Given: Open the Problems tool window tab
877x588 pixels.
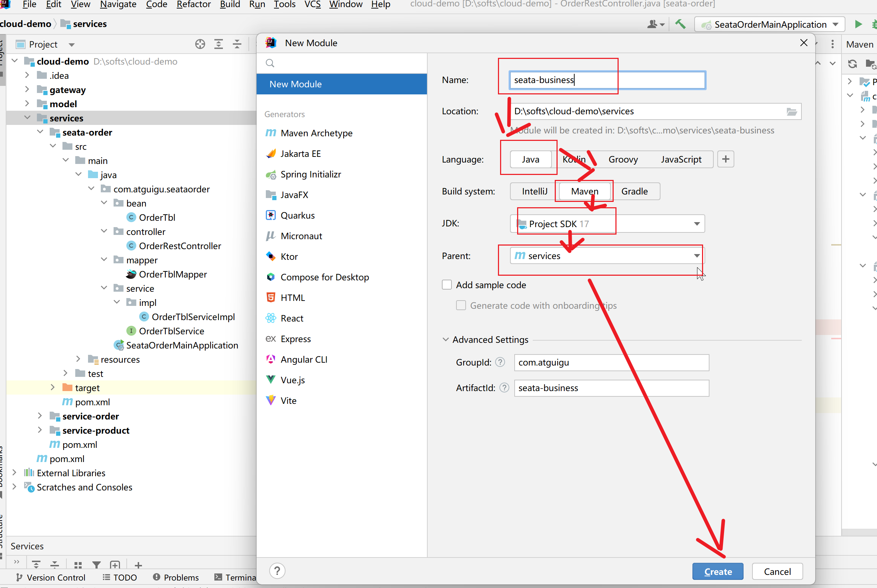Looking at the screenshot, I should [x=176, y=577].
